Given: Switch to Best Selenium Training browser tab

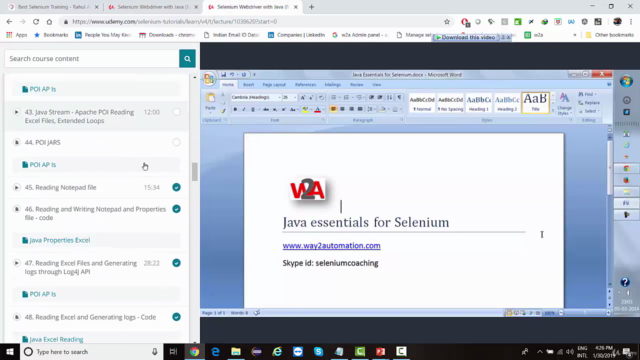Looking at the screenshot, I should 53,7.
